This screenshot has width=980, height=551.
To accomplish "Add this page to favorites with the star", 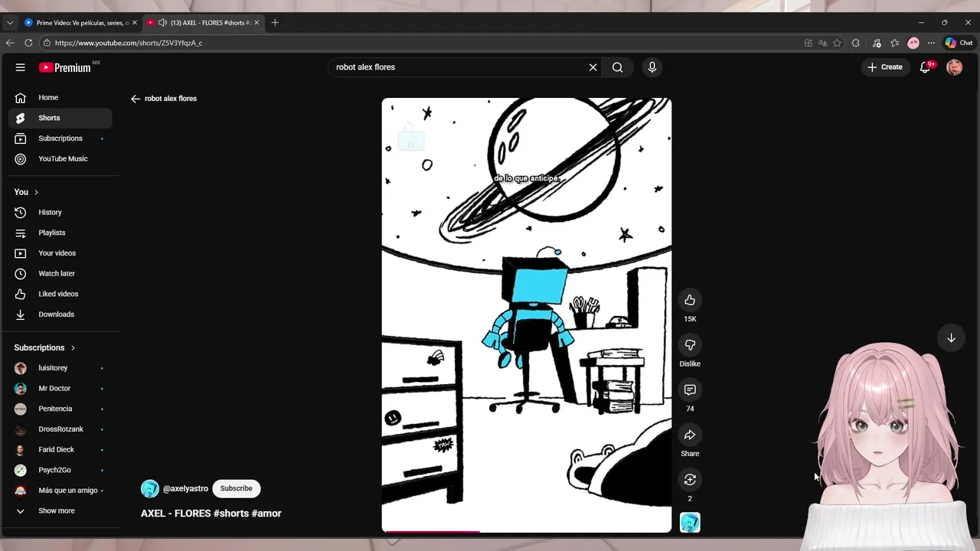I will pos(837,43).
